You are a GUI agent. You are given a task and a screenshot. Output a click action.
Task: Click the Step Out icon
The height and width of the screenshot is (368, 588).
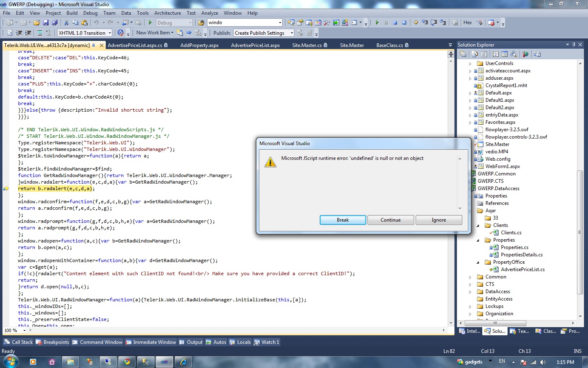[x=443, y=23]
